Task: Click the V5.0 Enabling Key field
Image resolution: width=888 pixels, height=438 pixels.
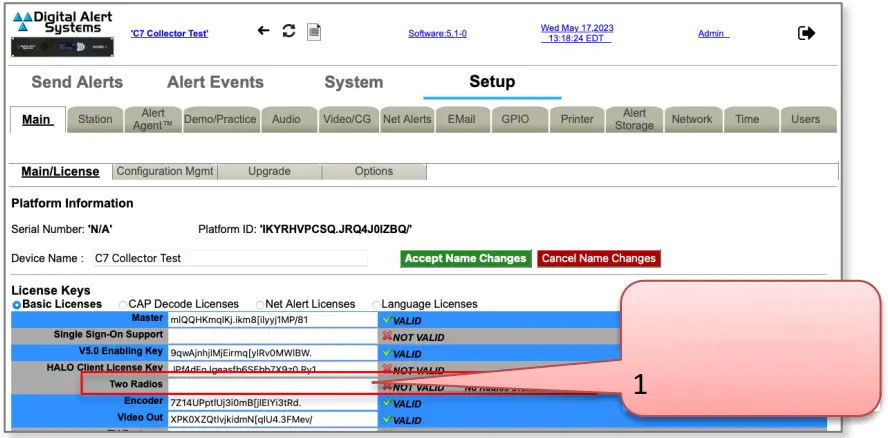Action: 272,353
